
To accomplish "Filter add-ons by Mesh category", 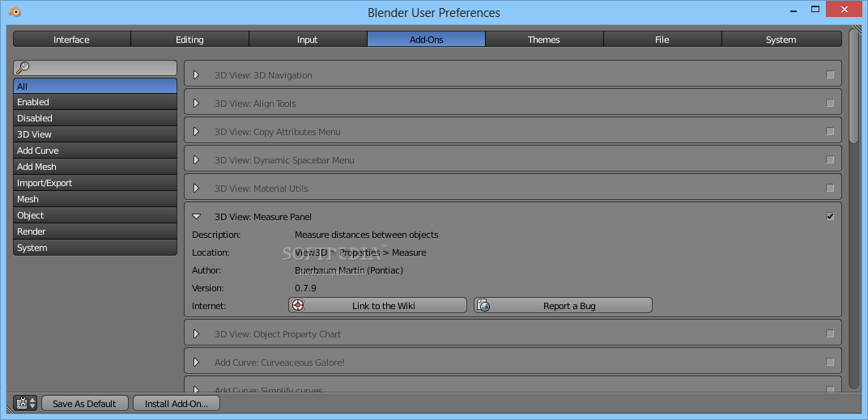I will point(96,199).
